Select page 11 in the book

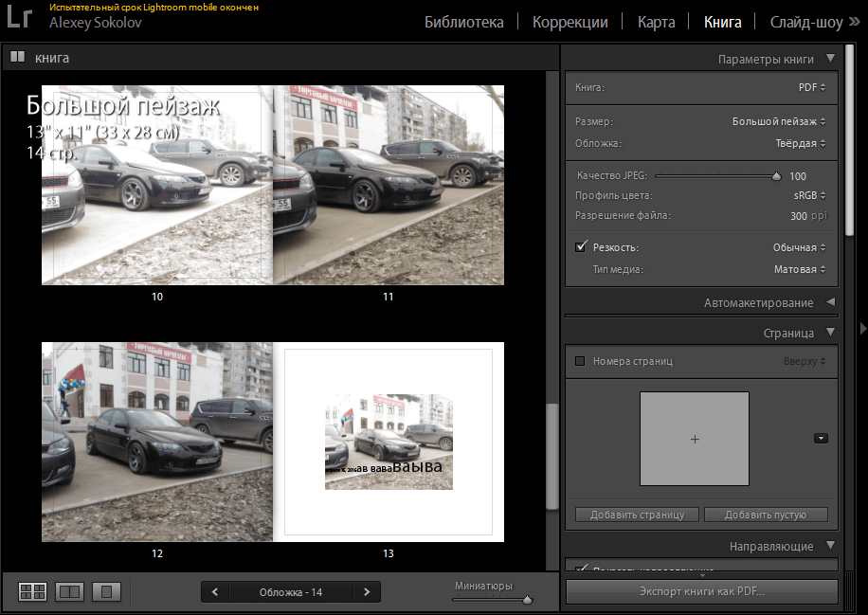389,185
